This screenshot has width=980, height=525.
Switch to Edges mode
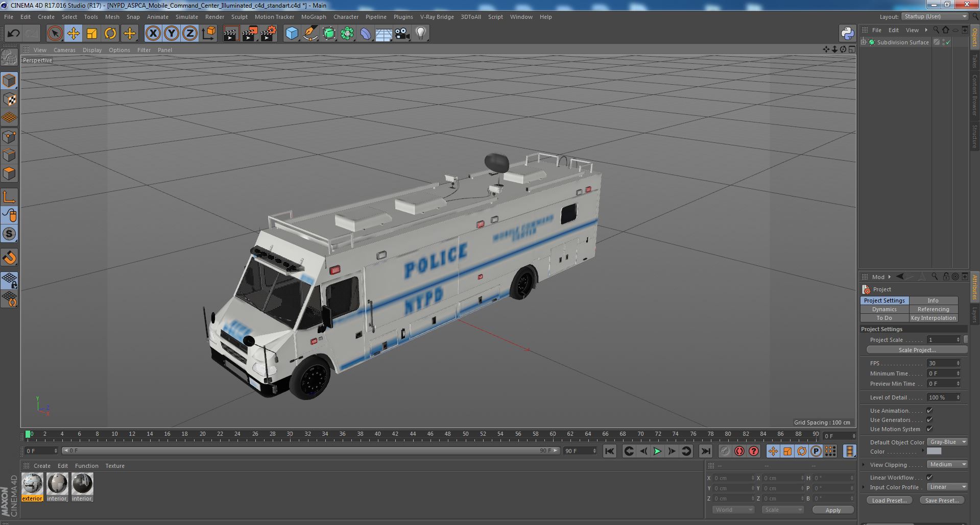(x=9, y=155)
